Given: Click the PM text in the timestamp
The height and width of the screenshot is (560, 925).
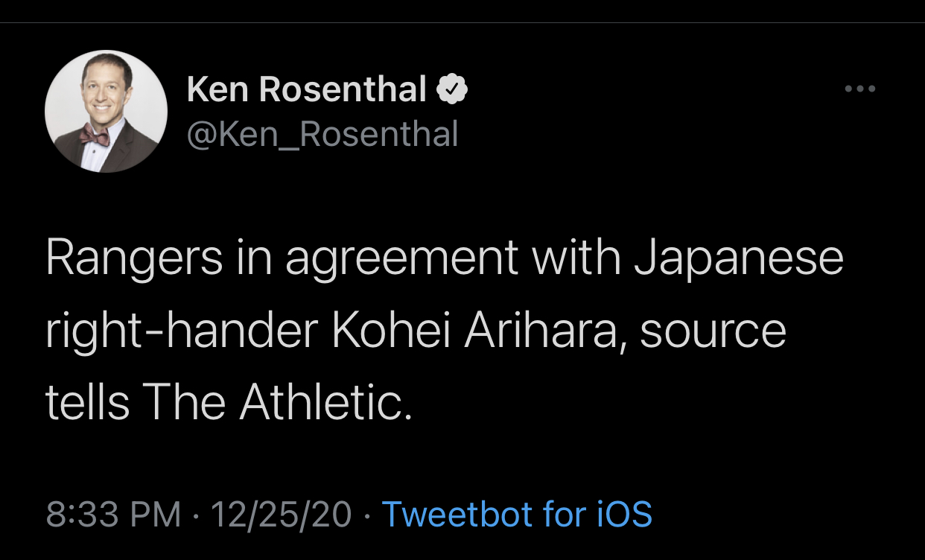Looking at the screenshot, I should click(157, 515).
